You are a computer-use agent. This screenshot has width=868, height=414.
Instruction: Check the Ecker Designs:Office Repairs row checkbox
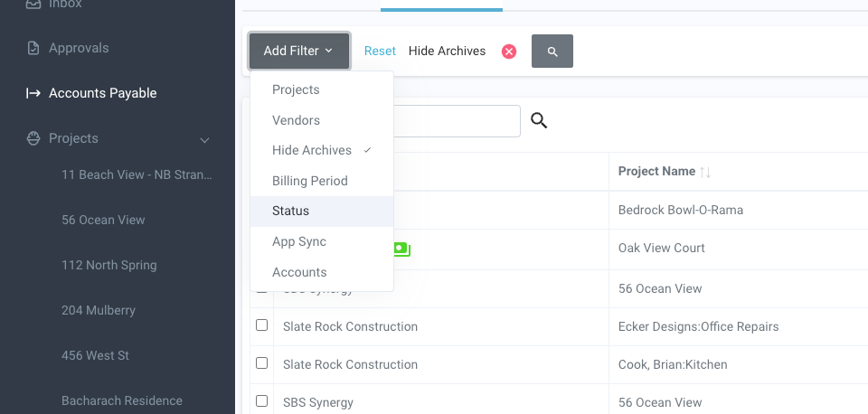coord(262,325)
